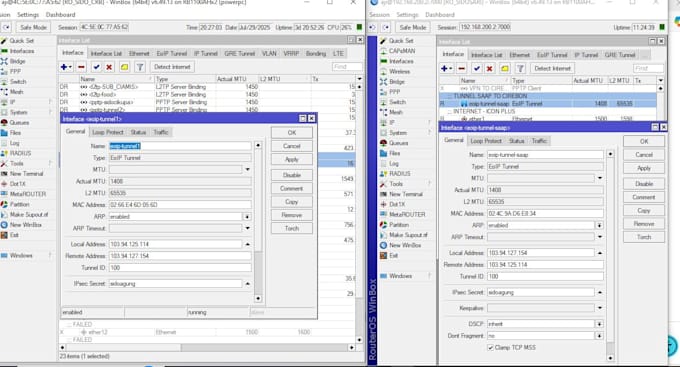
Task: Open Dot1X in right WinBox sidebar
Action: [397, 204]
